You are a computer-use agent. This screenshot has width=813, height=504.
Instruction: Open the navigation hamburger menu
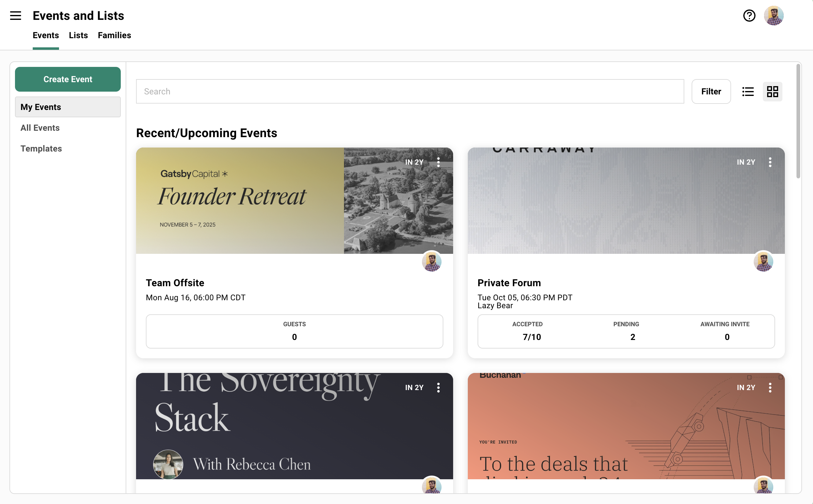pos(16,16)
